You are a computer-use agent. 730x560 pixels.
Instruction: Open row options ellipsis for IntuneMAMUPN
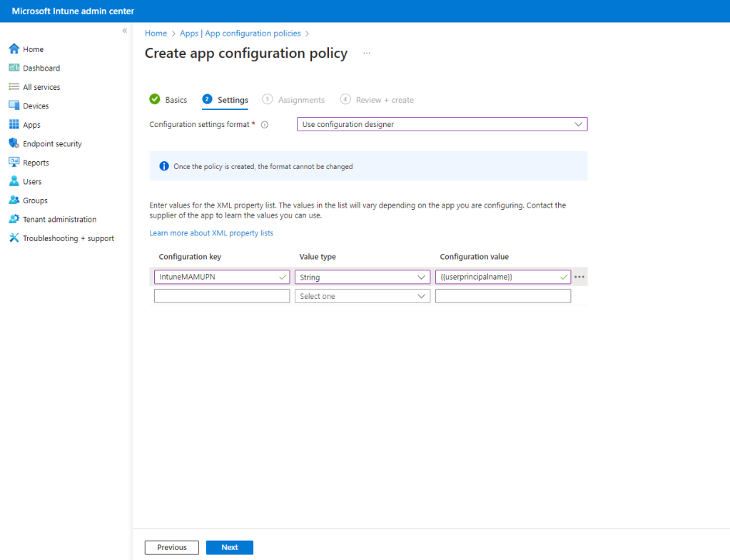click(579, 277)
